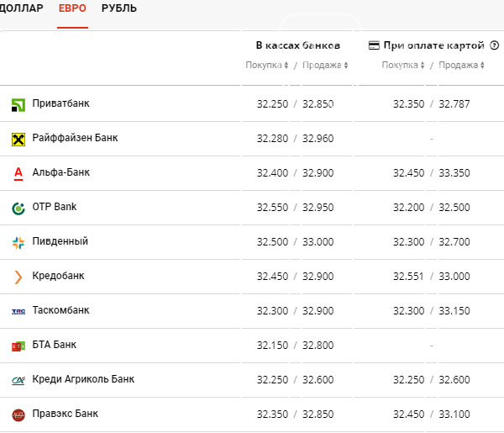Click the OTP Bank green circle logo
This screenshot has height=433, width=504.
tap(18, 209)
